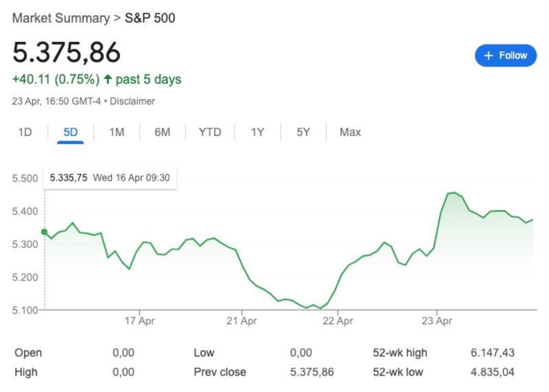Show the 1Y chart range
Screen dimensions: 549x392
pos(257,132)
